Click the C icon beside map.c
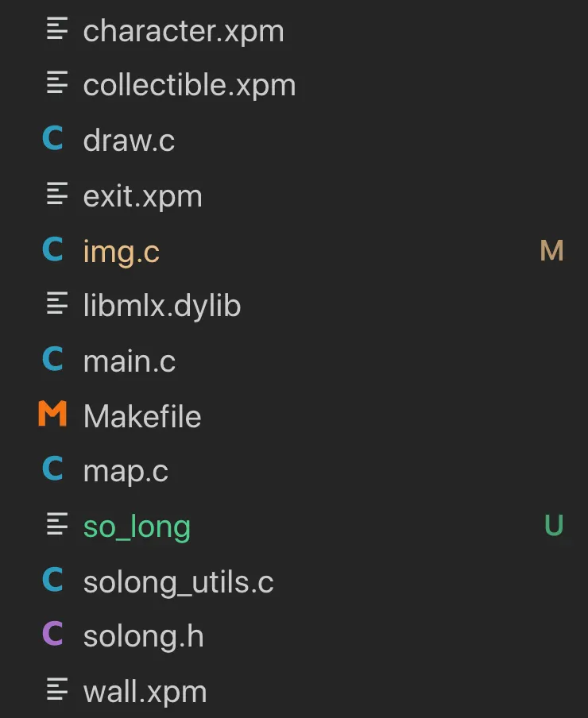The image size is (588, 718). (52, 470)
